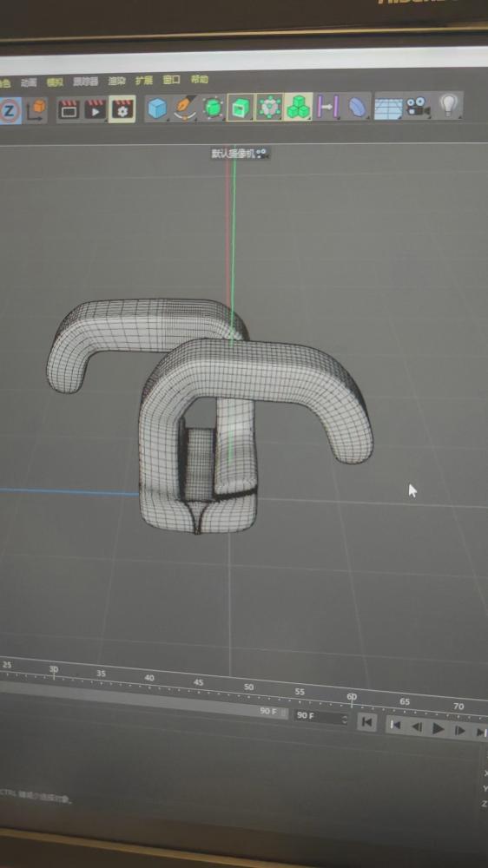
Task: Open the Edit Render Settings icon
Action: click(x=122, y=109)
